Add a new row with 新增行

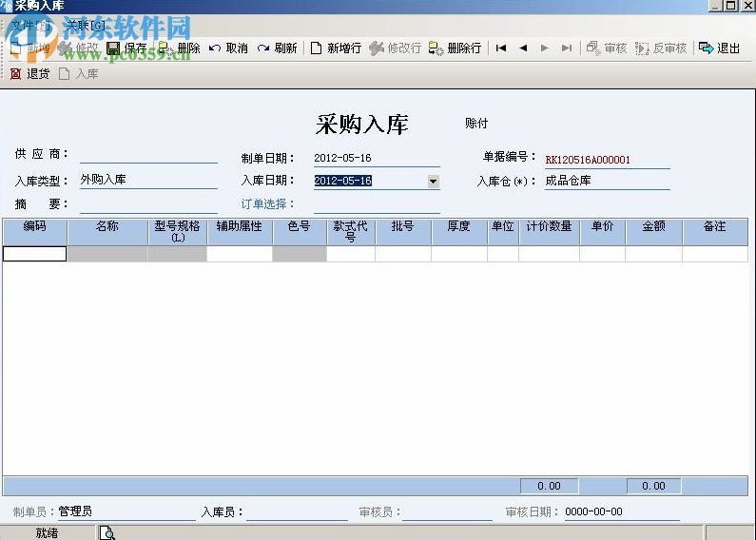tap(336, 48)
